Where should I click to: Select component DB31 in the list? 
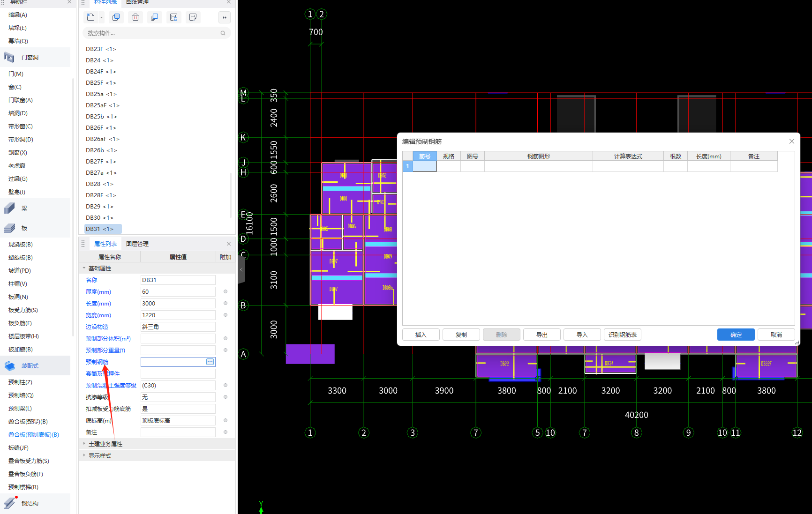click(x=103, y=229)
